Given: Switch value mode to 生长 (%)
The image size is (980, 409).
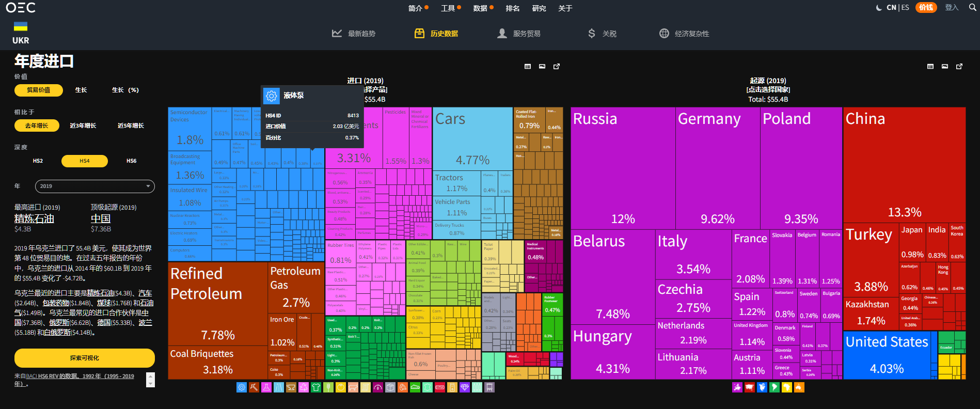Looking at the screenshot, I should (x=125, y=90).
